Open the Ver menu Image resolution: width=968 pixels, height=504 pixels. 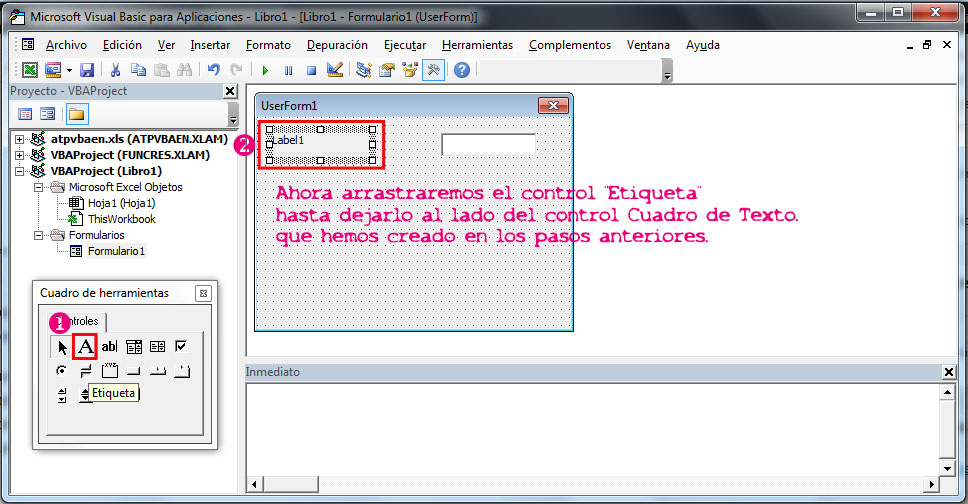coord(166,45)
